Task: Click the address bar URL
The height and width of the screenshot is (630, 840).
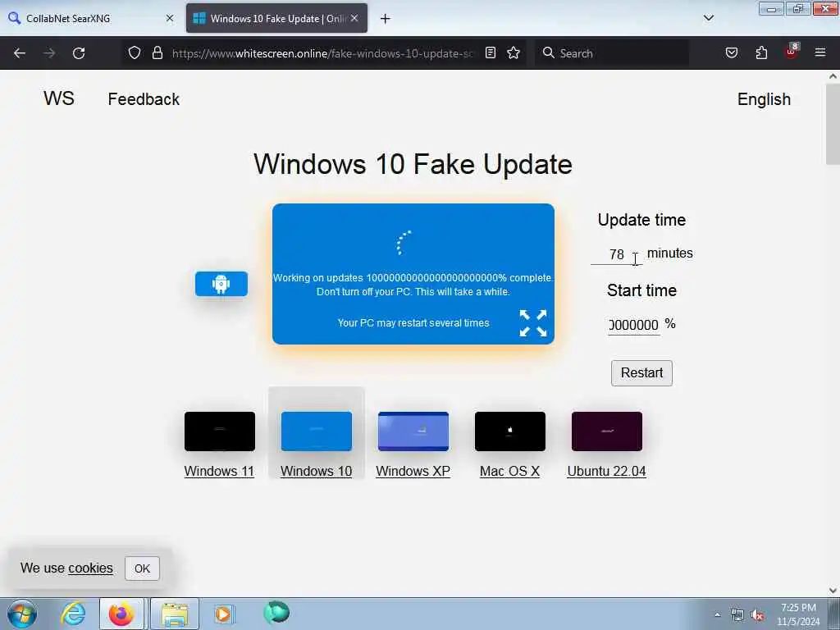Action: (322, 53)
